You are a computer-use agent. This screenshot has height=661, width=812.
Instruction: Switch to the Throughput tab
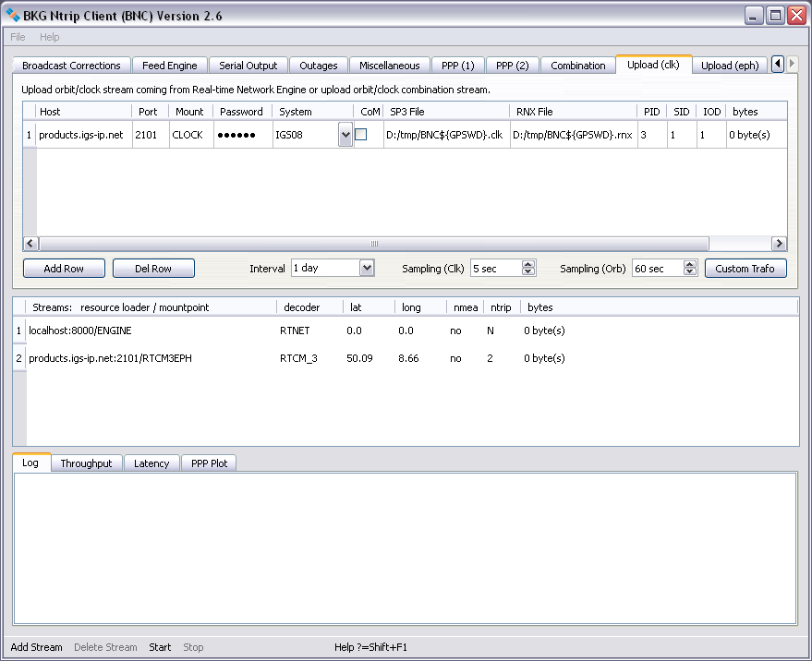coord(86,463)
